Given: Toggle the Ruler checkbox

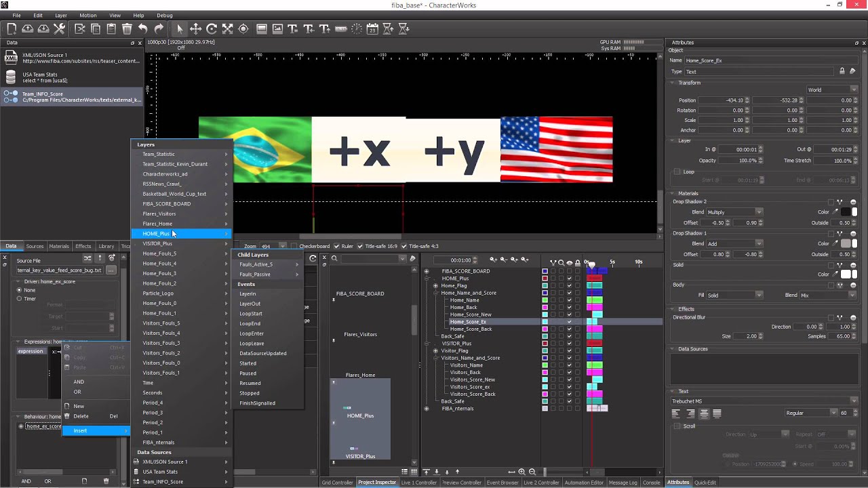Looking at the screenshot, I should pos(337,246).
